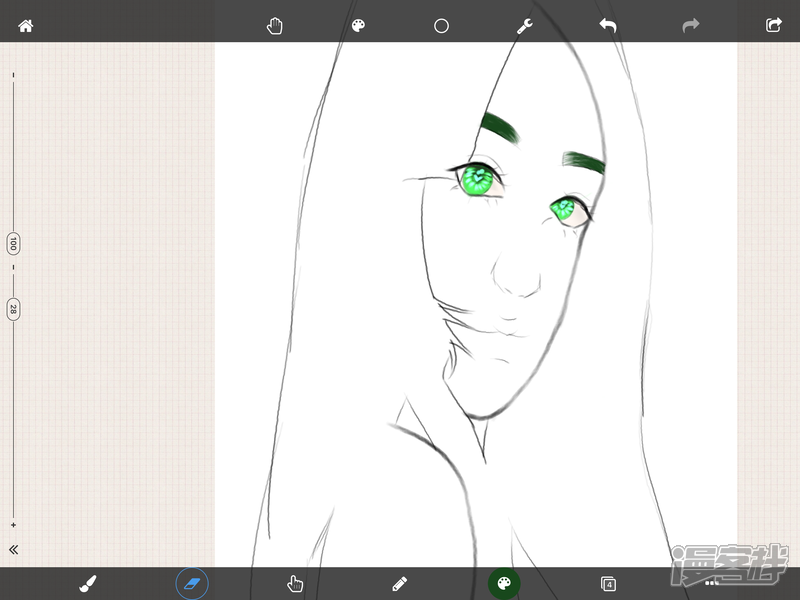This screenshot has width=800, height=600.
Task: Tap the bright green left eye on canvas
Action: pos(478,180)
